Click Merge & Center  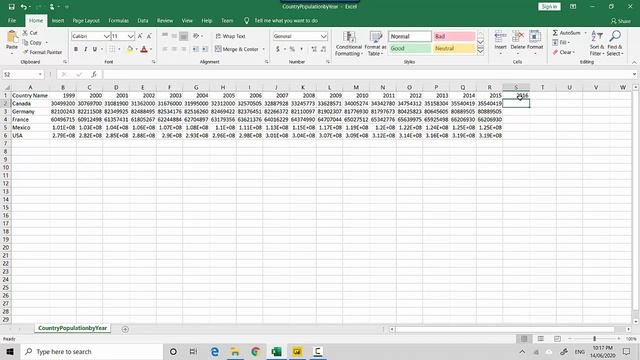pyautogui.click(x=237, y=49)
